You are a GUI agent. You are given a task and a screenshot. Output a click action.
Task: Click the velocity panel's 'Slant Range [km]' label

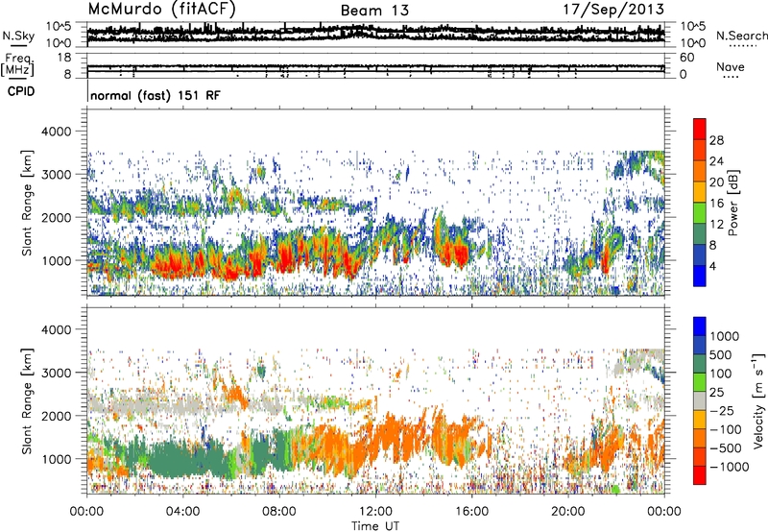[27, 400]
